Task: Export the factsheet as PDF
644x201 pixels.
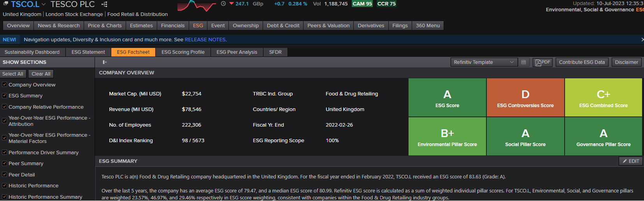Action: tap(542, 62)
